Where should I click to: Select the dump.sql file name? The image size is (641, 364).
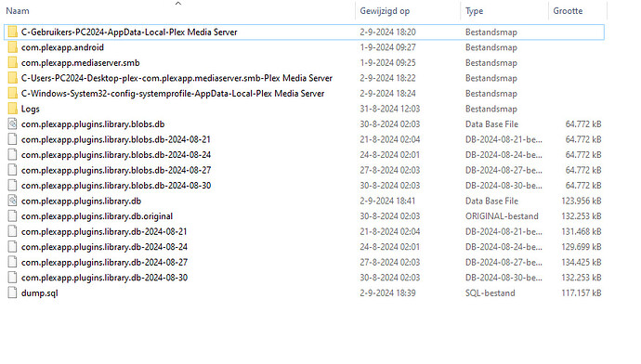point(40,292)
